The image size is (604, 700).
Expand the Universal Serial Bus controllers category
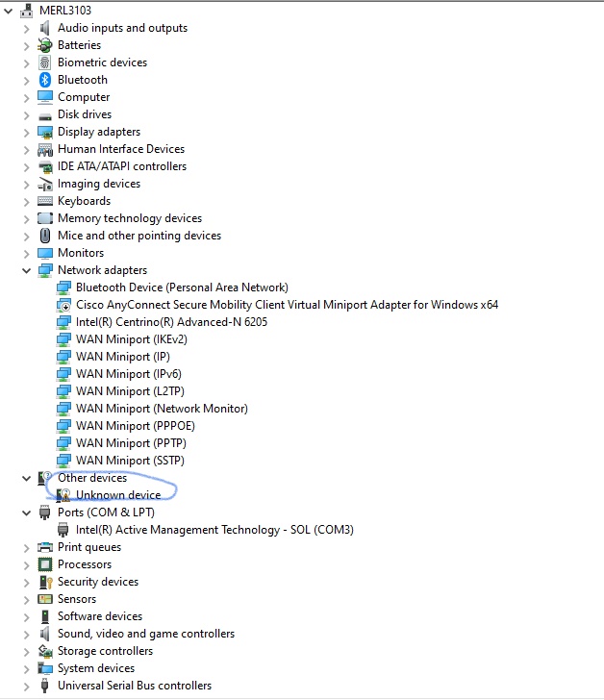tap(26, 687)
